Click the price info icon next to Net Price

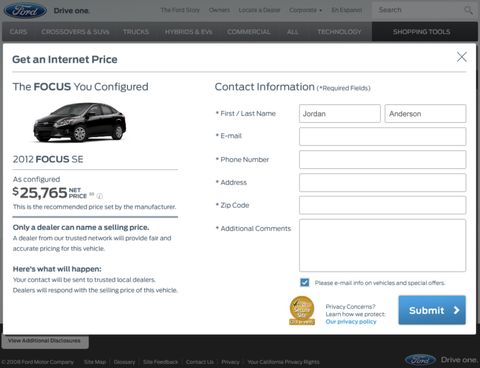click(99, 196)
